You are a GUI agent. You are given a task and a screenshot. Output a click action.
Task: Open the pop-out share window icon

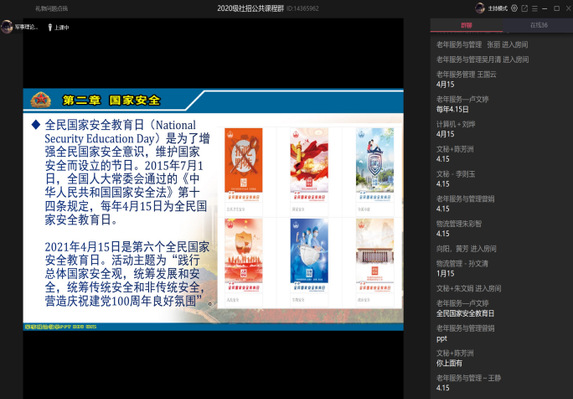[x=525, y=8]
